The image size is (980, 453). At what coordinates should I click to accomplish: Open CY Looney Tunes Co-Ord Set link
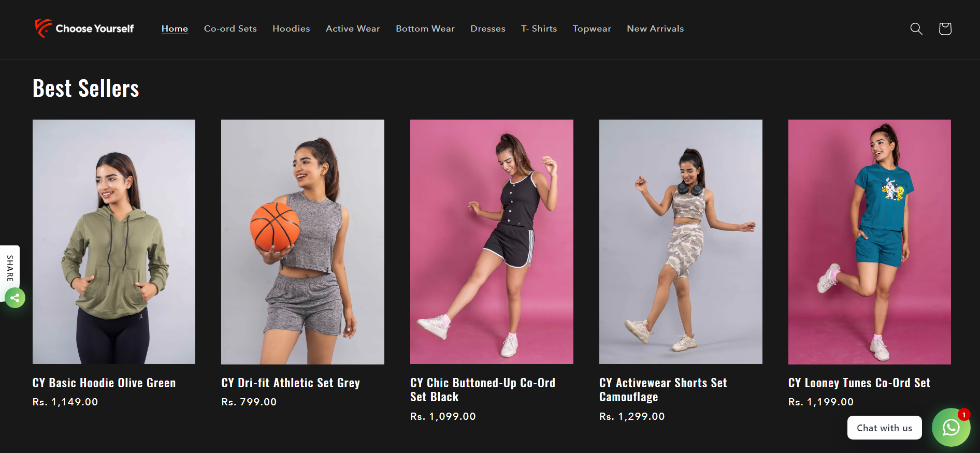pyautogui.click(x=859, y=383)
